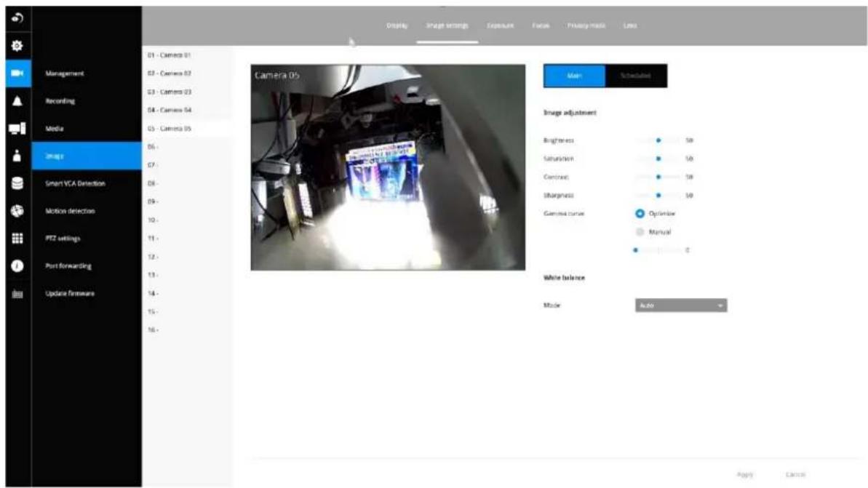Open the settings gear icon in sidebar
Viewport: 868px width, 488px height.
pos(17,45)
